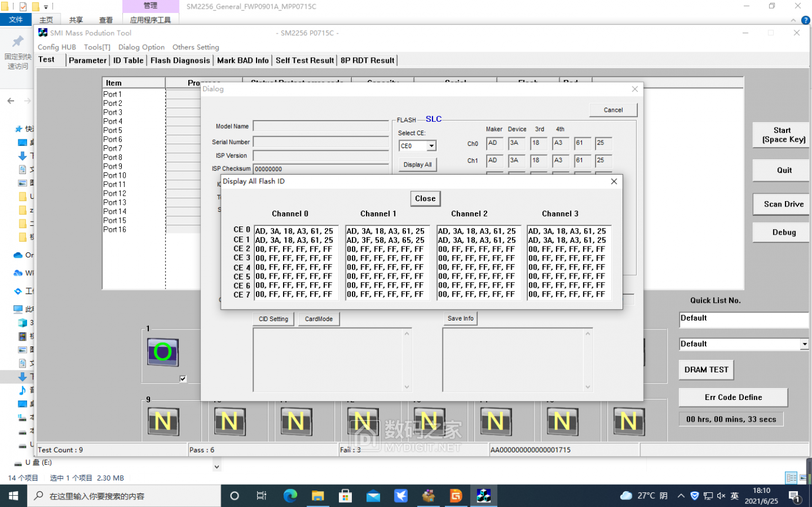The image size is (812, 507).
Task: Click the DRAM TEST button
Action: [x=706, y=369]
